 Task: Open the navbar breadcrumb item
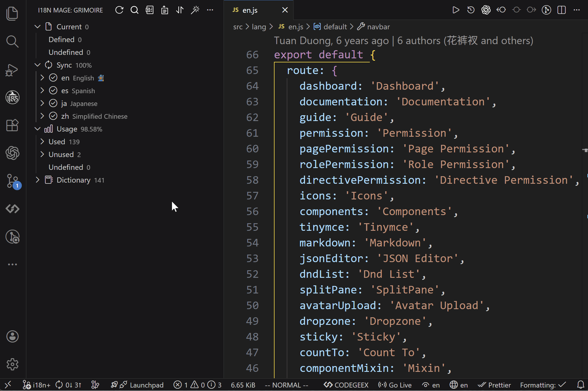378,26
